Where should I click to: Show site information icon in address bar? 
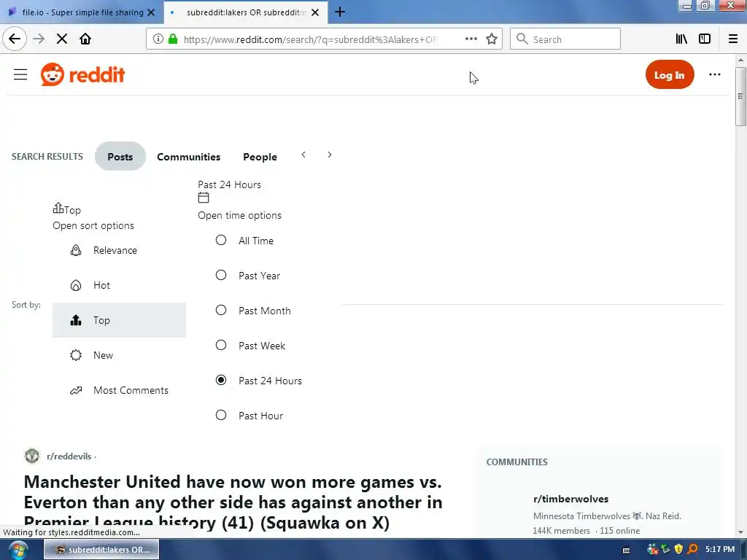pos(158,39)
